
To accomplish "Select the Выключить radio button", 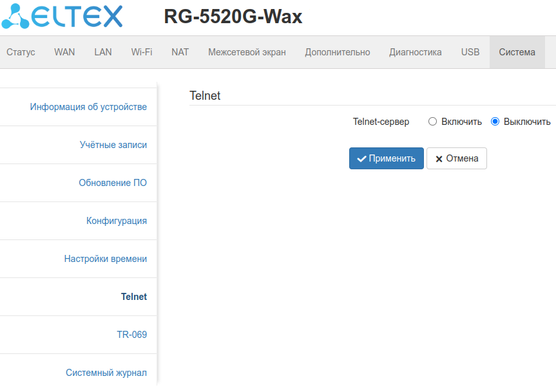I will (495, 122).
